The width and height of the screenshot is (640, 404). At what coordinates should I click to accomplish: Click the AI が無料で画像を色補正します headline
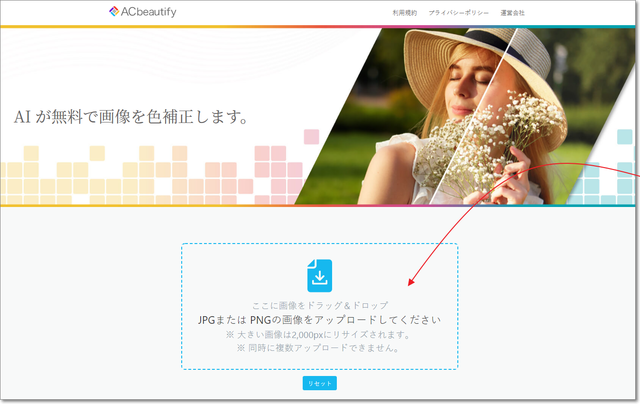pos(131,117)
